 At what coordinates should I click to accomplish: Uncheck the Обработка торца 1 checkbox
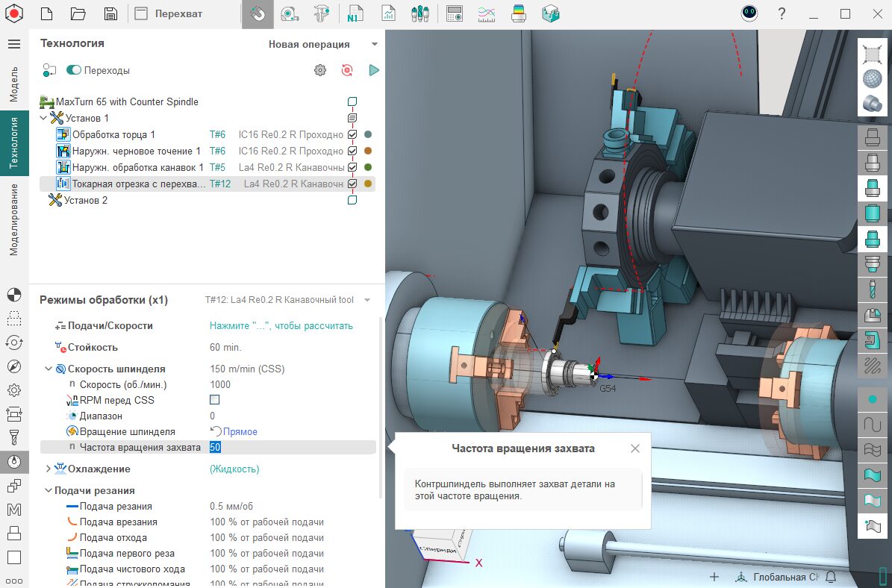click(x=352, y=134)
